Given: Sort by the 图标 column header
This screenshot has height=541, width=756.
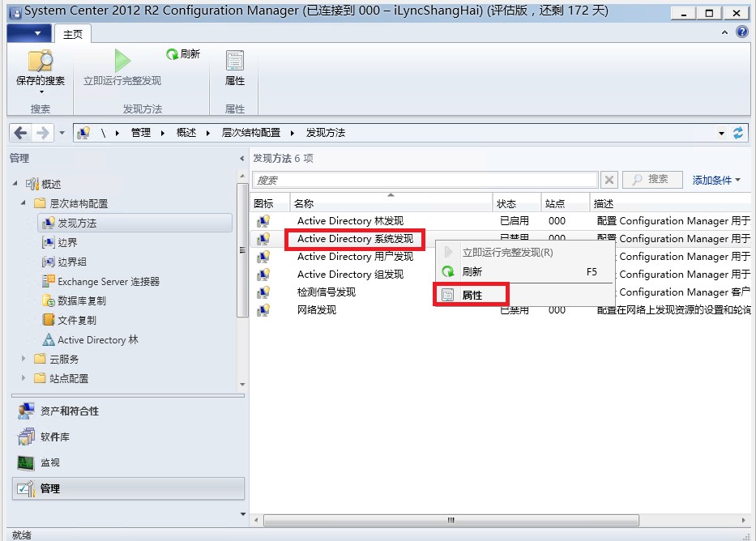Looking at the screenshot, I should point(270,202).
